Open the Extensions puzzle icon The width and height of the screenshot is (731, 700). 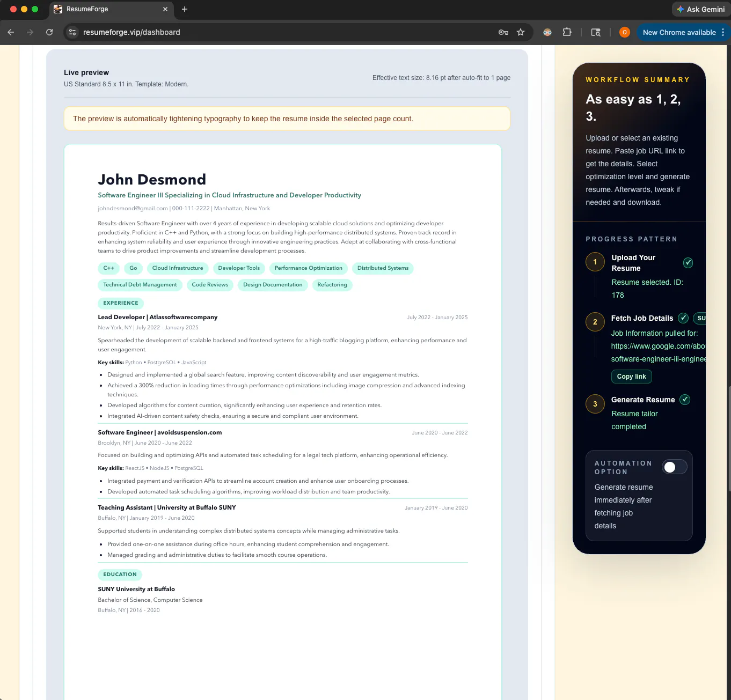tap(567, 32)
